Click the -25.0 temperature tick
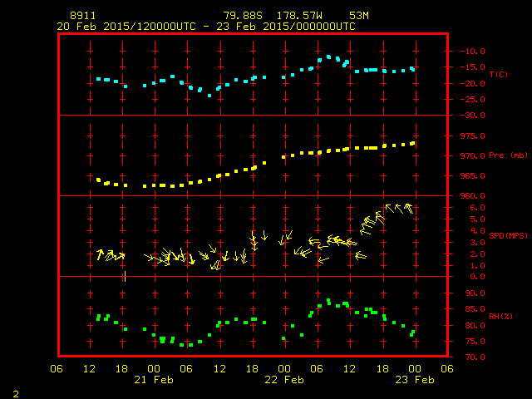Image resolution: width=532 pixels, height=399 pixels. [472, 100]
